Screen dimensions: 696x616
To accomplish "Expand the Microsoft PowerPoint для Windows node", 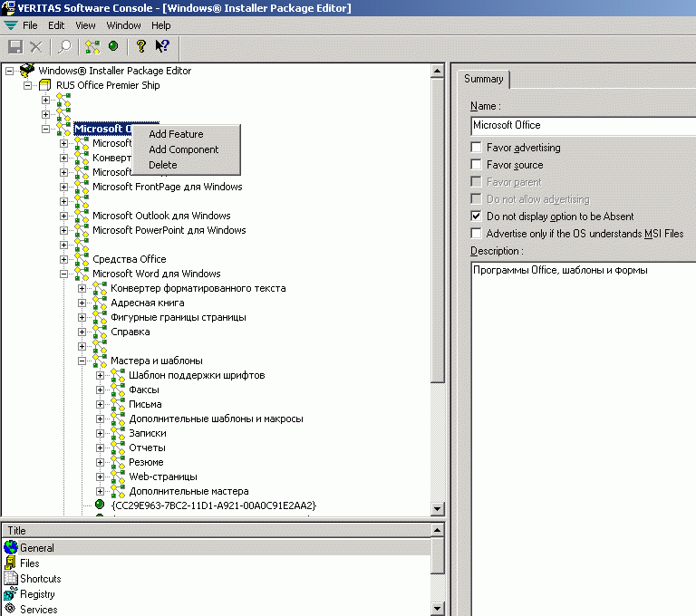I will pyautogui.click(x=64, y=230).
